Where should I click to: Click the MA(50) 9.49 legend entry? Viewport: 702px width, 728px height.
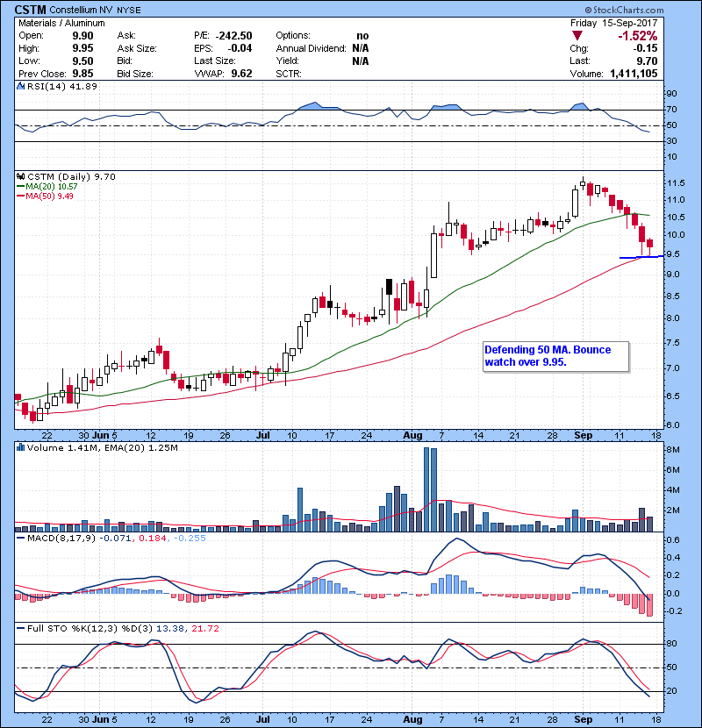[49, 196]
